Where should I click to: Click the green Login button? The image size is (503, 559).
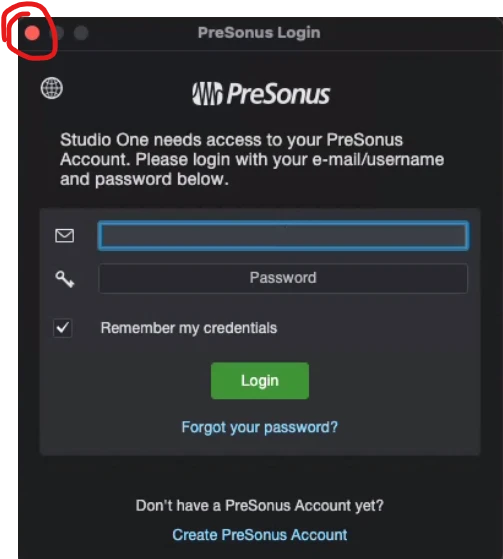pyautogui.click(x=260, y=381)
